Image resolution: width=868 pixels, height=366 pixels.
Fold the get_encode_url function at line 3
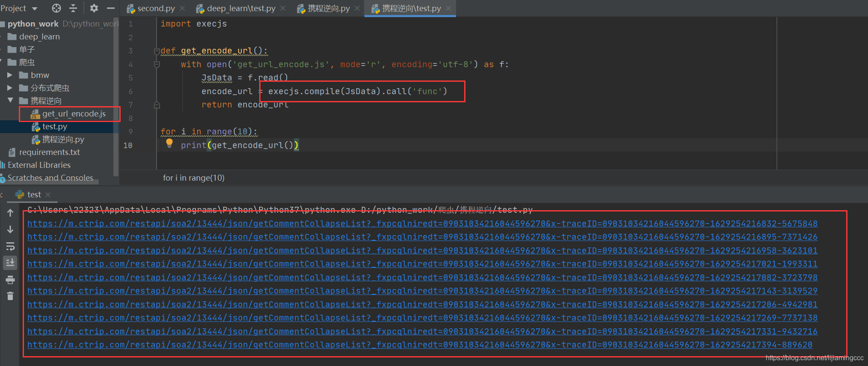[x=157, y=51]
